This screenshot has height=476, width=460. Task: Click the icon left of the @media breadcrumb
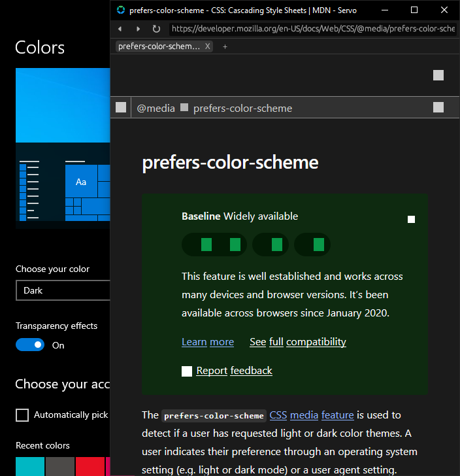click(121, 108)
